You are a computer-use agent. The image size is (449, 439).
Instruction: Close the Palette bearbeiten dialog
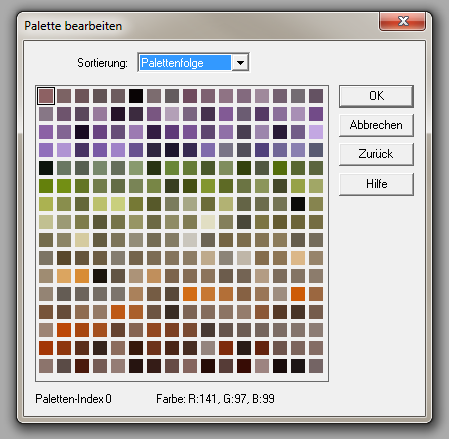pyautogui.click(x=402, y=21)
